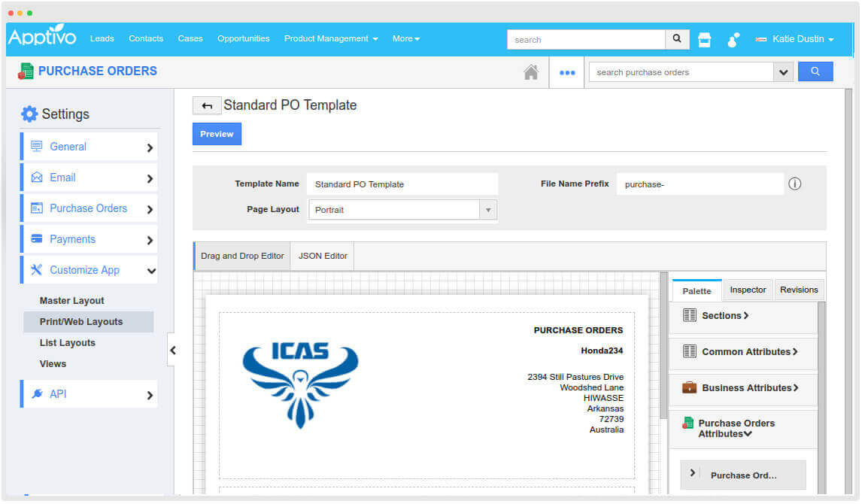This screenshot has width=865, height=504.
Task: Expand the More menu in the navigation bar
Action: click(x=406, y=38)
